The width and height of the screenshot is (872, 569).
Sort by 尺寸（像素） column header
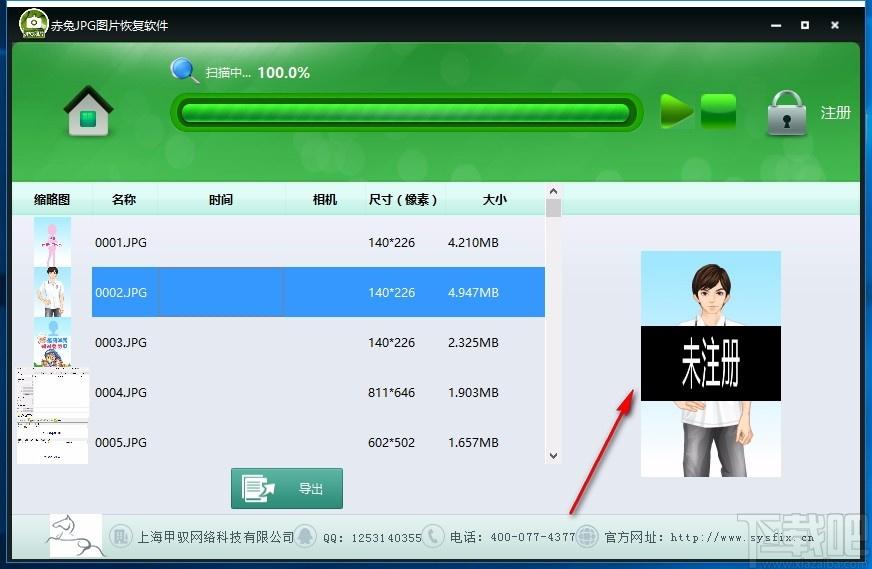coord(403,199)
